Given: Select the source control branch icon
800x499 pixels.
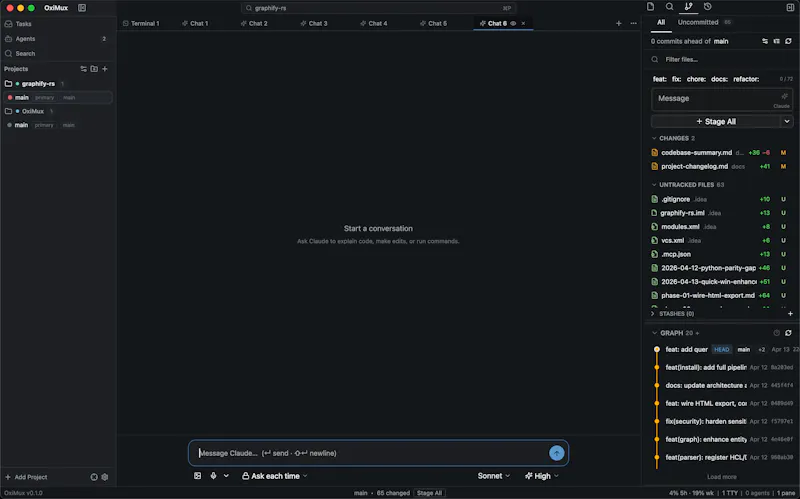Looking at the screenshot, I should point(688,7).
